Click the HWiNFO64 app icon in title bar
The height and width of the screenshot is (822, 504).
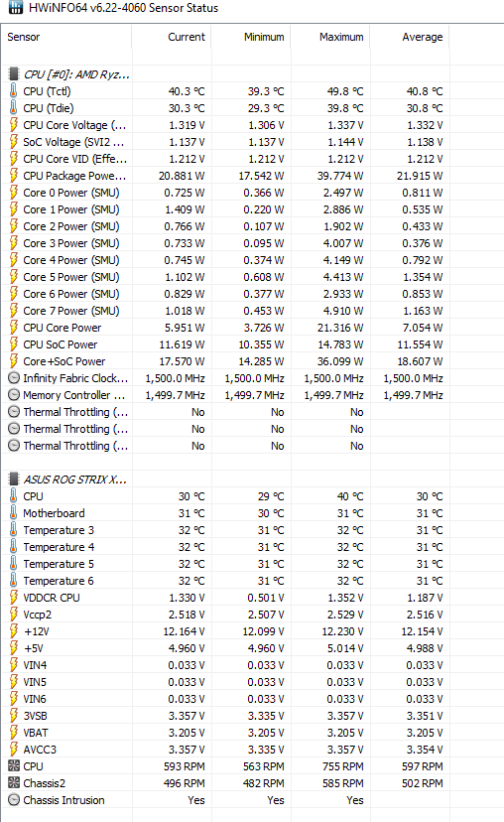pos(16,7)
